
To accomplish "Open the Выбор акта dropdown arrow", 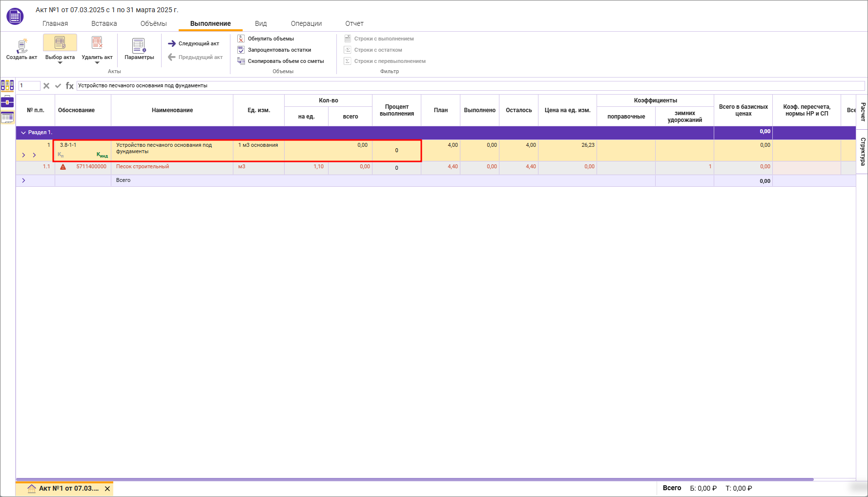I will pyautogui.click(x=60, y=63).
